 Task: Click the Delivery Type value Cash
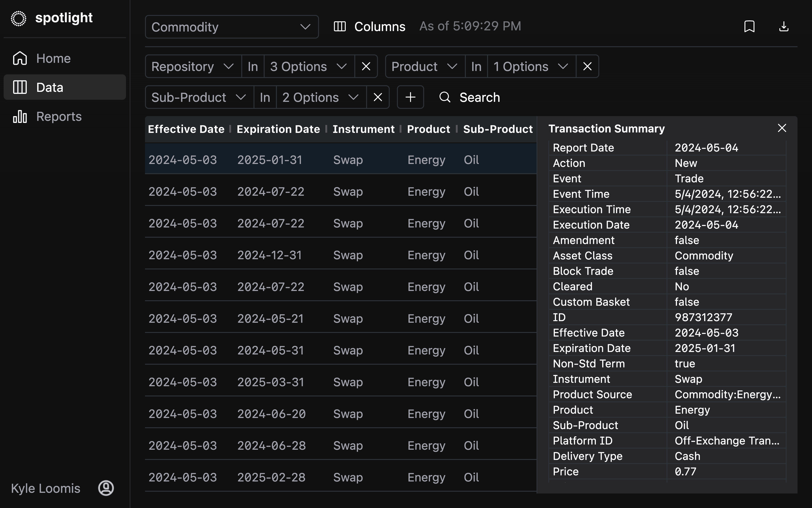[x=687, y=456]
